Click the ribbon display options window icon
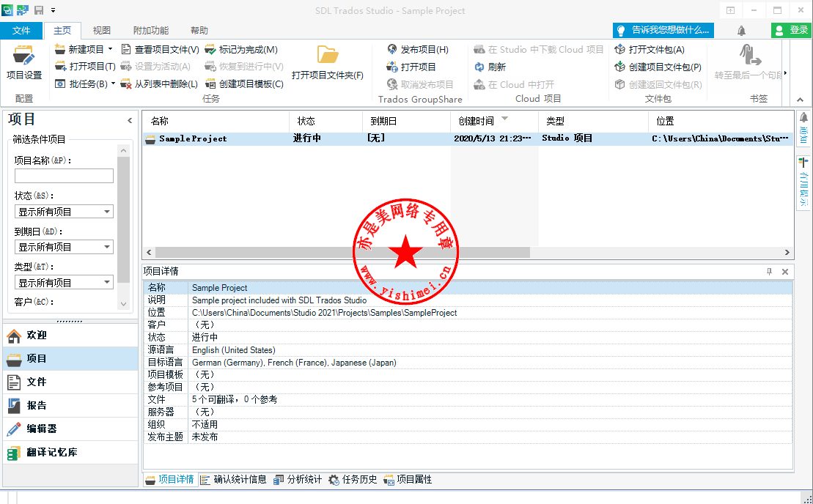Viewport: 813px width, 504px height. click(x=730, y=10)
